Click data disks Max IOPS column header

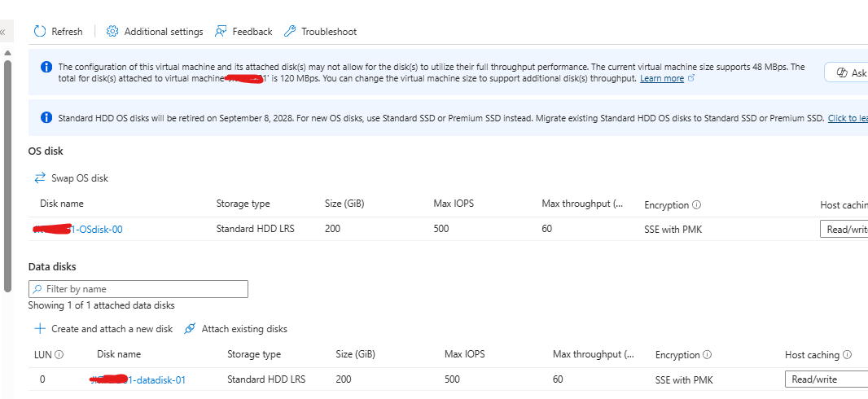point(464,354)
